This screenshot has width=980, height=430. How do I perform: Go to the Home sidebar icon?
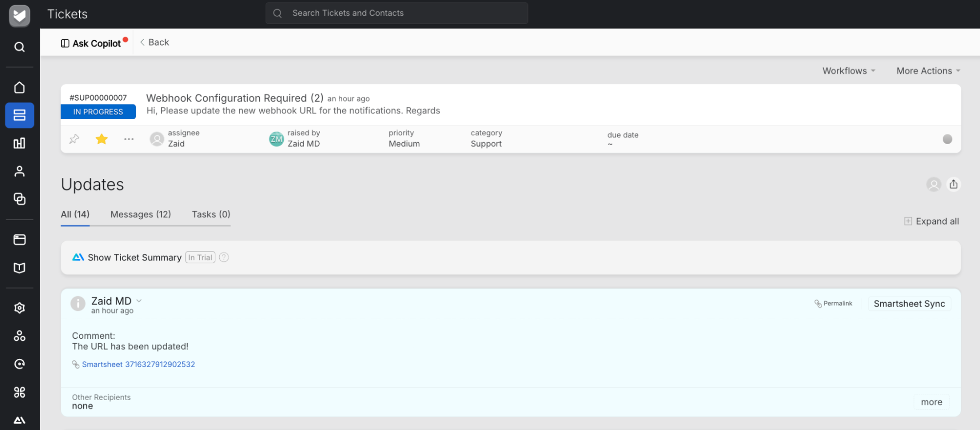pyautogui.click(x=20, y=87)
